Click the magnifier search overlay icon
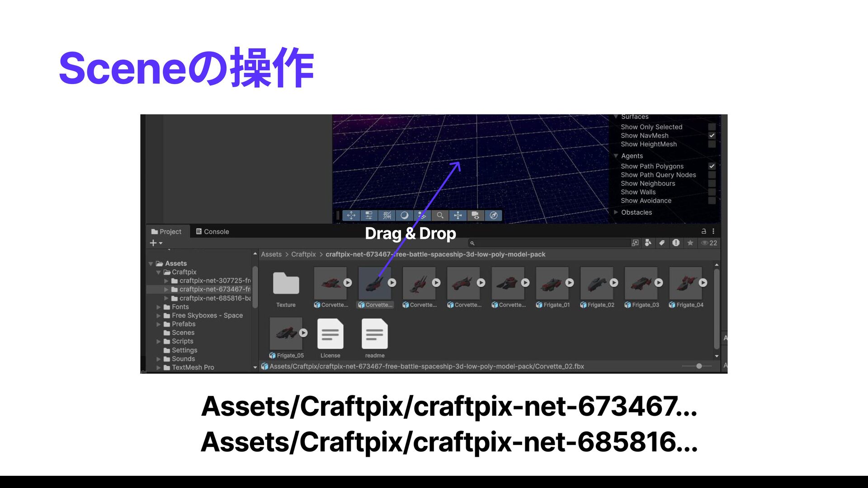 (x=440, y=216)
